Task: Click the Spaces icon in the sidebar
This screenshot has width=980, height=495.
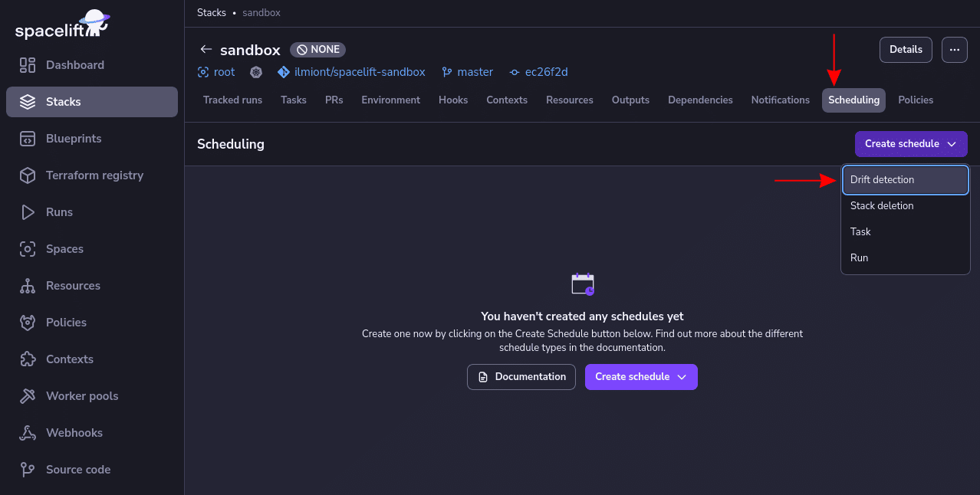Action: [28, 249]
